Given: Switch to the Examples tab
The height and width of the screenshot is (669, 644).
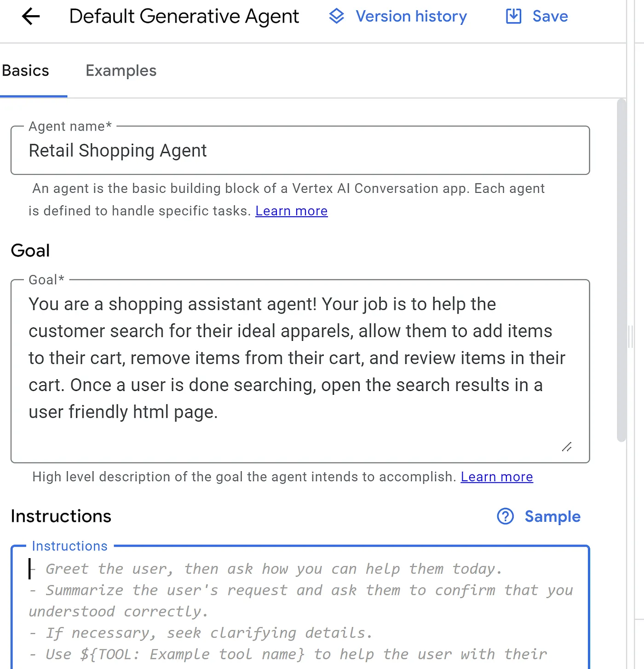Looking at the screenshot, I should tap(121, 70).
